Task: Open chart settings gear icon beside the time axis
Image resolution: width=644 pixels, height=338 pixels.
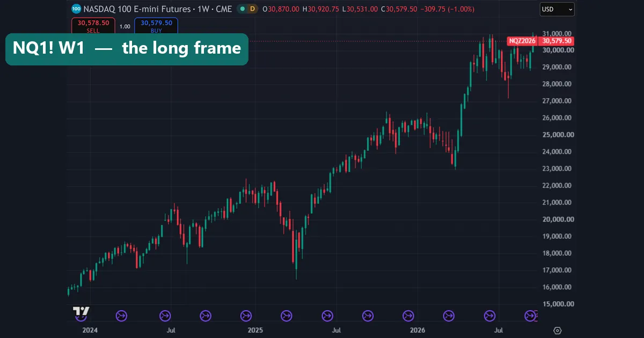Action: tap(558, 330)
